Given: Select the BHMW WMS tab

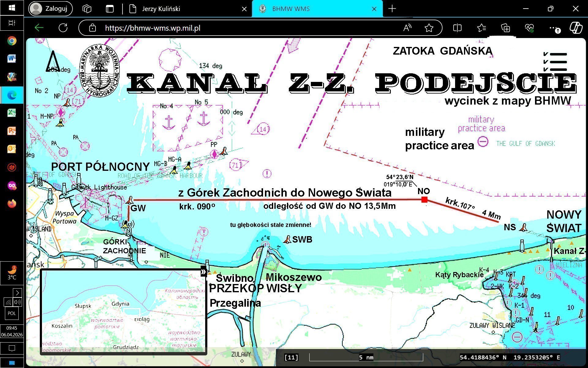Looking at the screenshot, I should (x=291, y=9).
